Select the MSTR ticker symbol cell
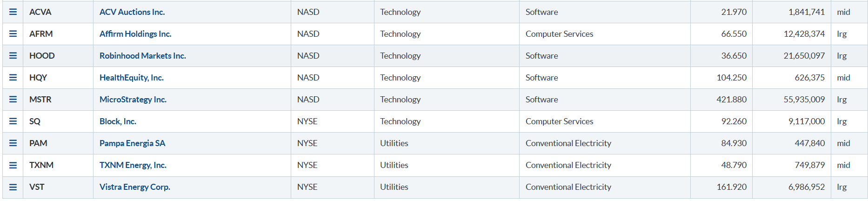This screenshot has width=868, height=201. click(x=40, y=100)
